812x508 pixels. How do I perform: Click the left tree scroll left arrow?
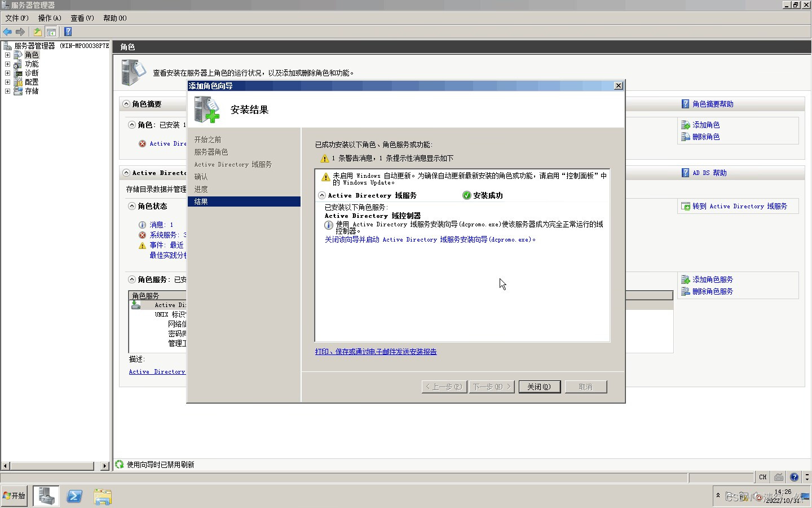(x=6, y=466)
